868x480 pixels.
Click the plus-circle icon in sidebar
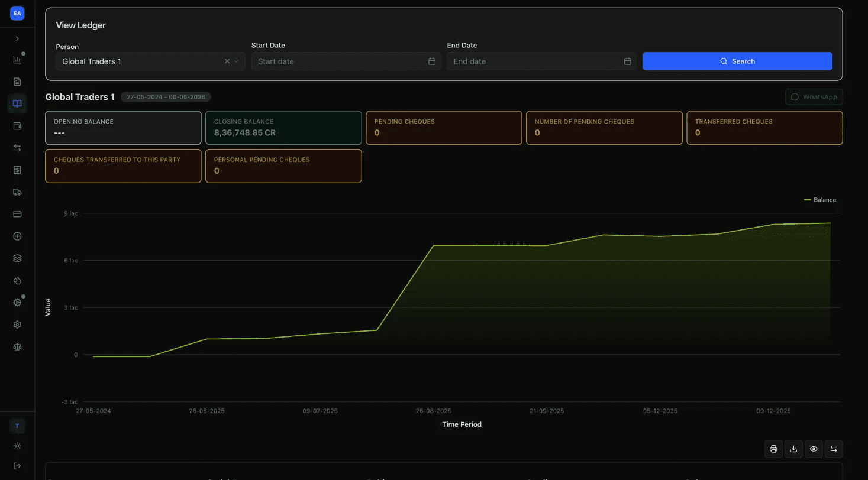[17, 236]
